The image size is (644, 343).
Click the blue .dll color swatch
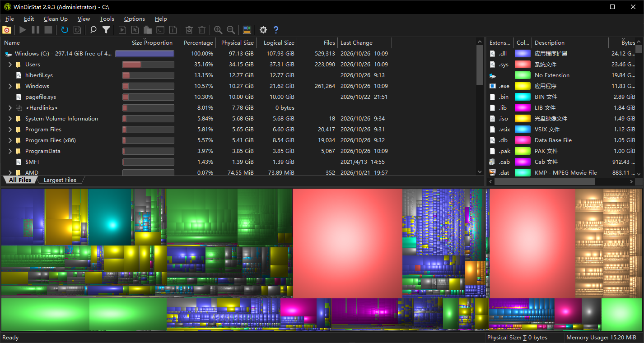(x=523, y=54)
